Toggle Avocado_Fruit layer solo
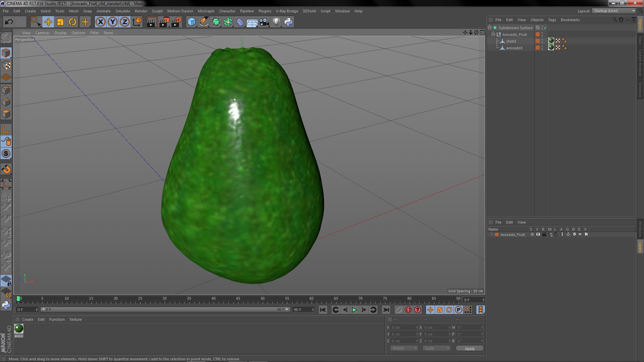 532,235
